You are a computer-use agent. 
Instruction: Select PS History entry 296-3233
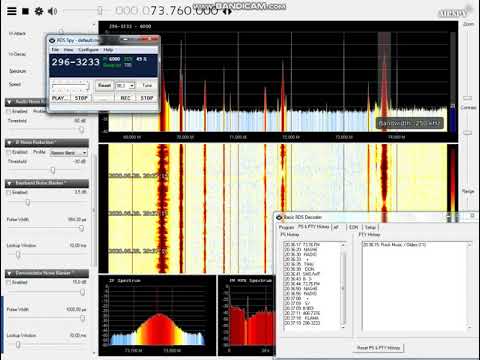[302, 323]
